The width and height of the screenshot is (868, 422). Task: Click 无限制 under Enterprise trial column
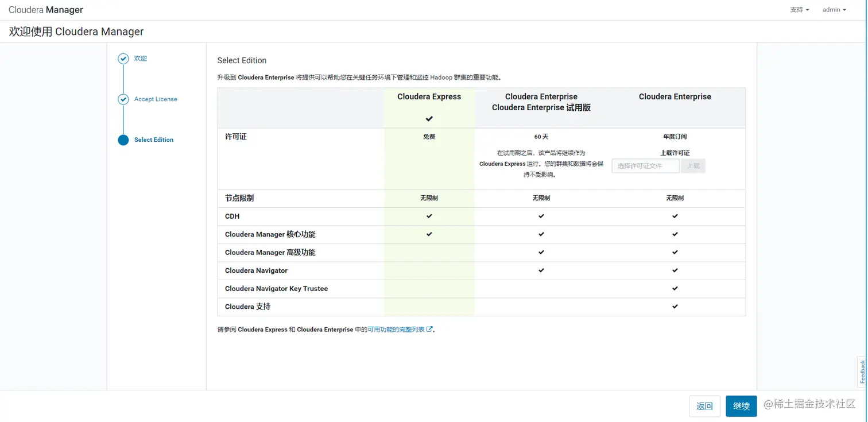(x=541, y=198)
